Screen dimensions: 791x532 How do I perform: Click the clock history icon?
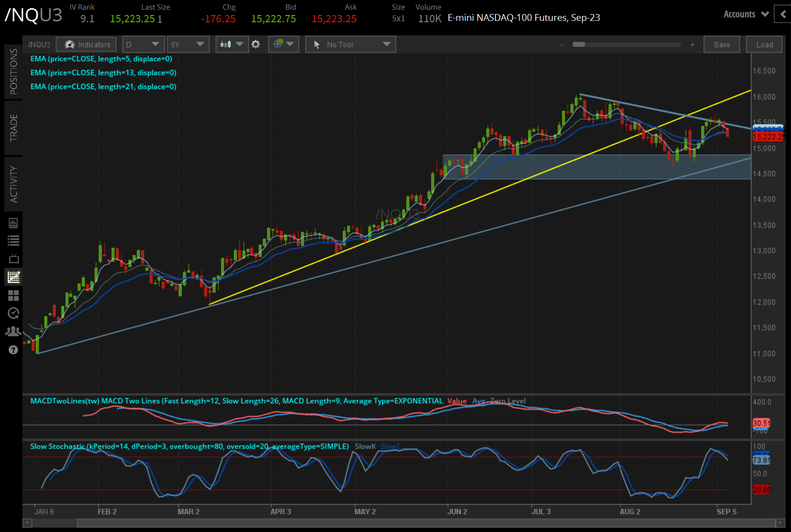coord(14,313)
